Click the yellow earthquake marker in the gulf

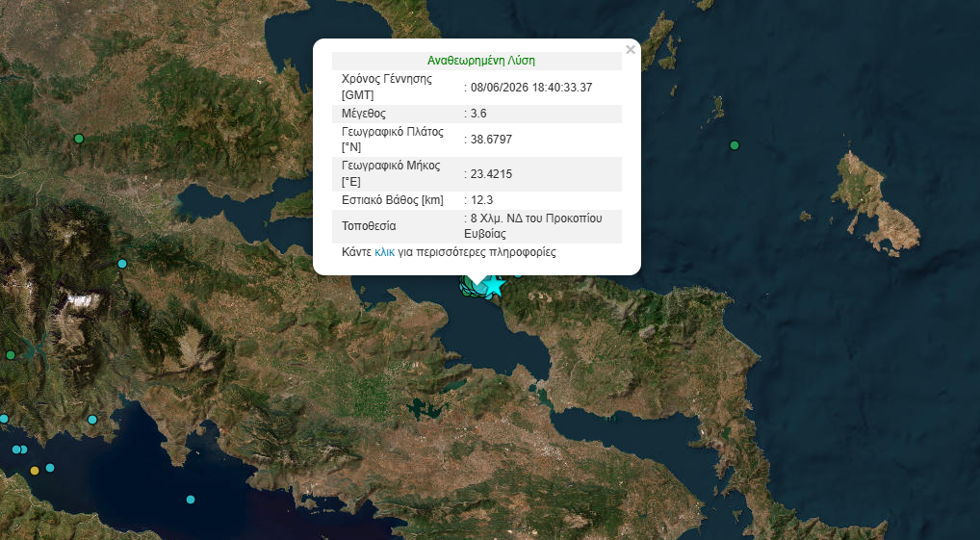point(35,470)
